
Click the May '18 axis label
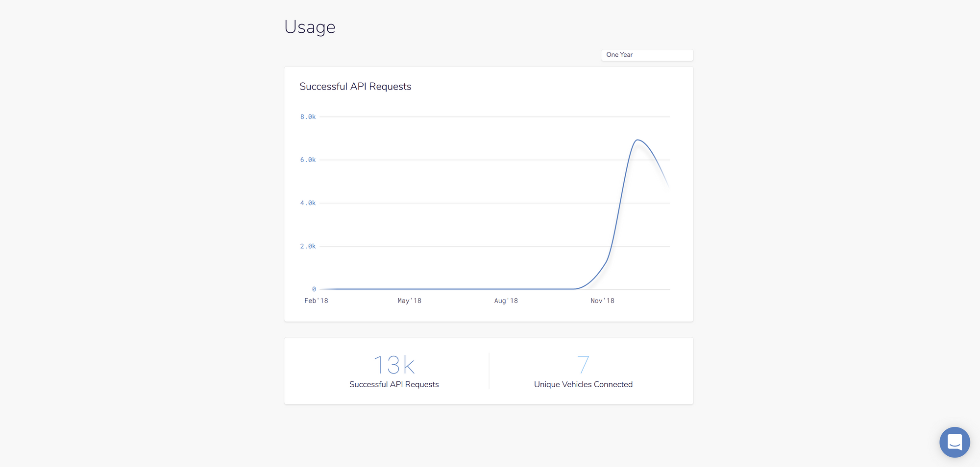click(410, 301)
